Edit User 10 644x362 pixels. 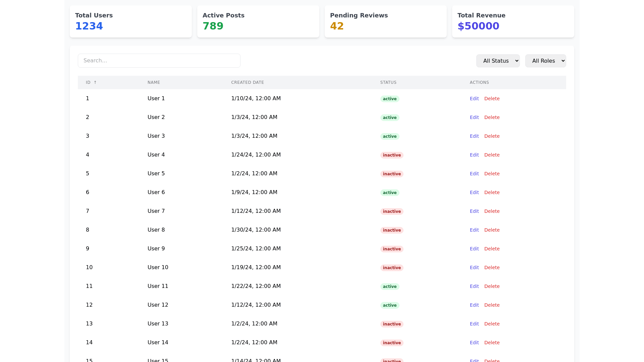474,267
